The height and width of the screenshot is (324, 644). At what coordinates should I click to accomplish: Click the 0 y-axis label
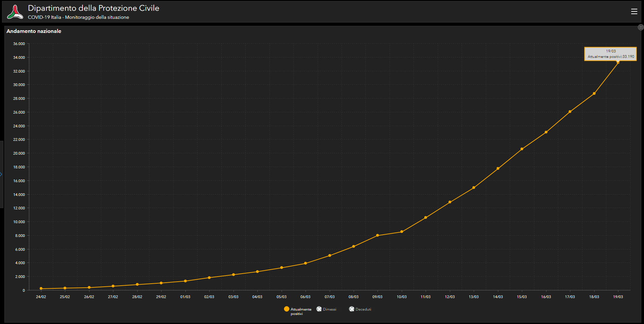pos(24,290)
